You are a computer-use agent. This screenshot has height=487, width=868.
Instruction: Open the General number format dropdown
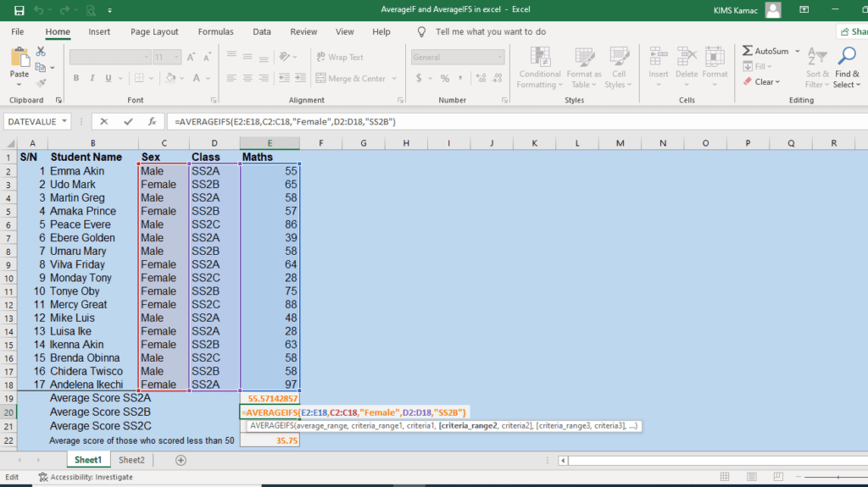click(x=499, y=57)
